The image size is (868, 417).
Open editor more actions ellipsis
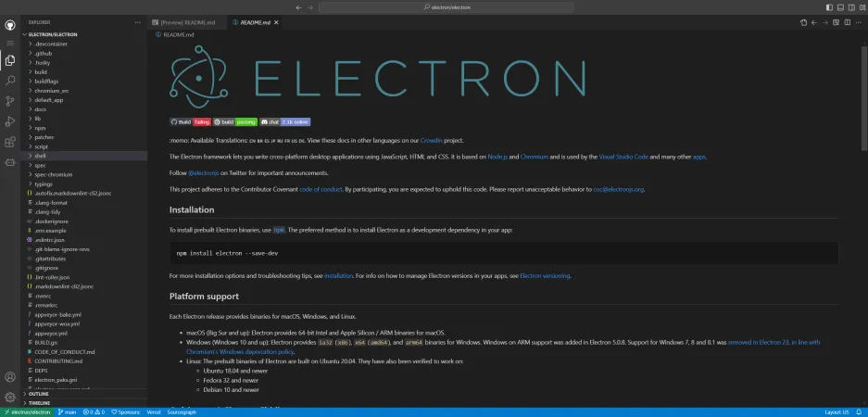click(x=858, y=23)
